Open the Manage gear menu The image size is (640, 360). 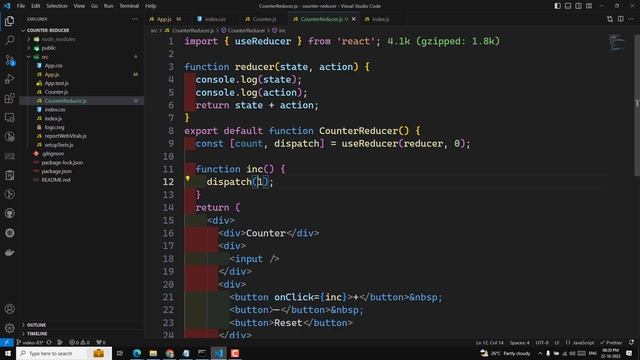9,328
